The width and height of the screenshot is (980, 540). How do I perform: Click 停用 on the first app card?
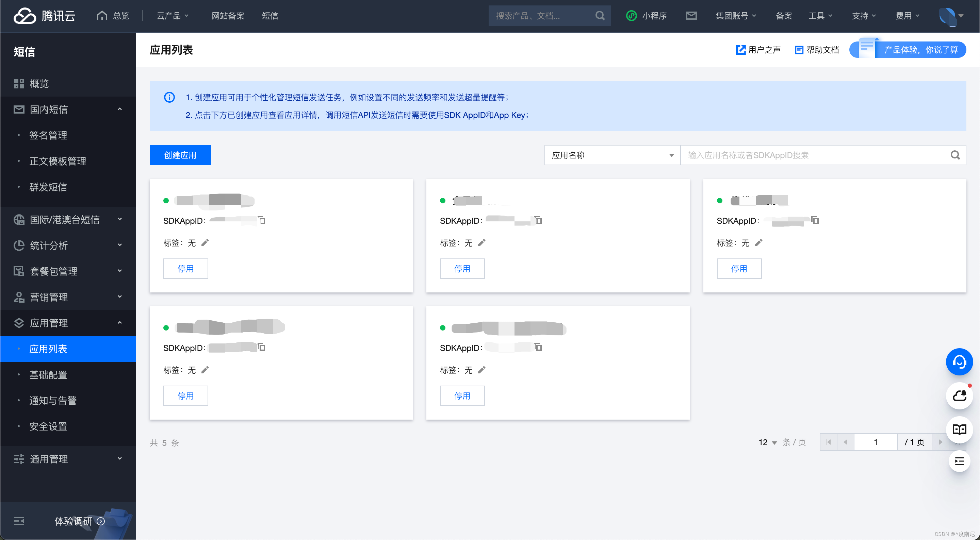pyautogui.click(x=185, y=269)
